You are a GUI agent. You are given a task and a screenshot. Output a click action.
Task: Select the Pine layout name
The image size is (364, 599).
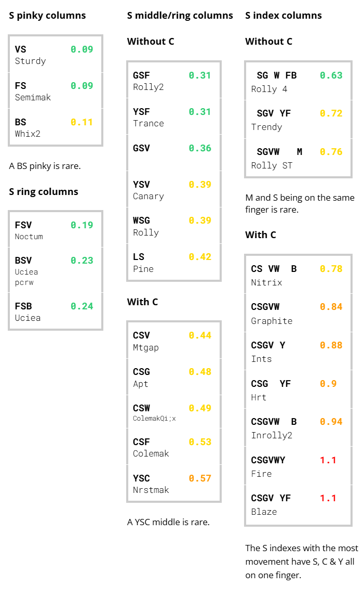[143, 269]
